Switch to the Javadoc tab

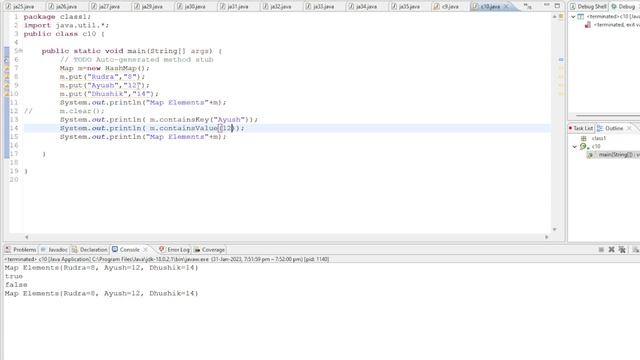point(54,249)
